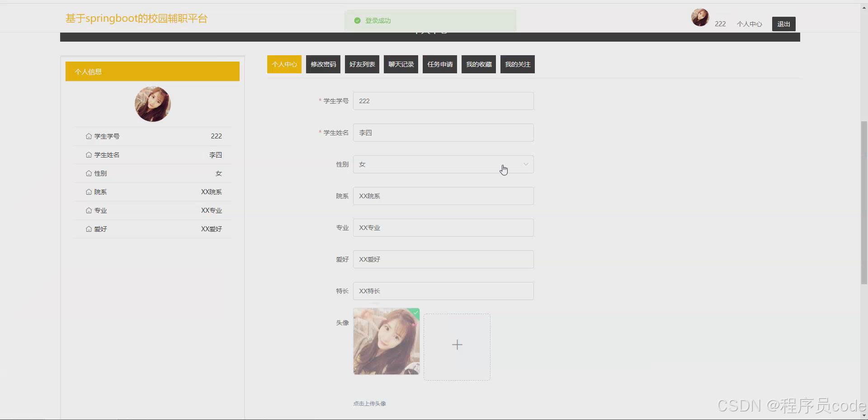Image resolution: width=868 pixels, height=420 pixels.
Task: Select the 爱好 input field
Action: click(x=443, y=259)
